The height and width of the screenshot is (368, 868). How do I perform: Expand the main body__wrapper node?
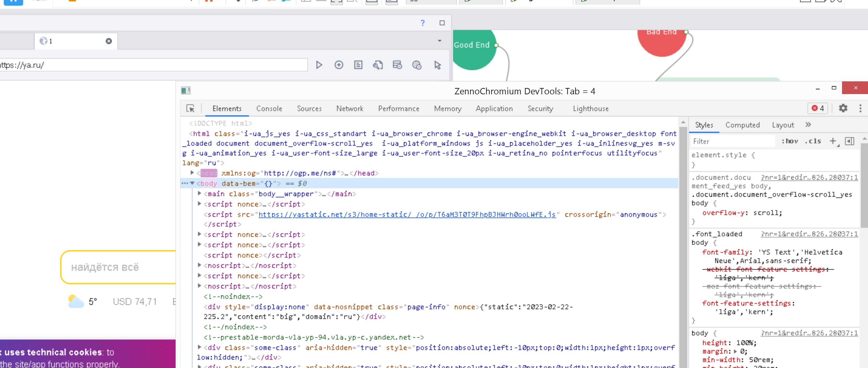point(200,193)
